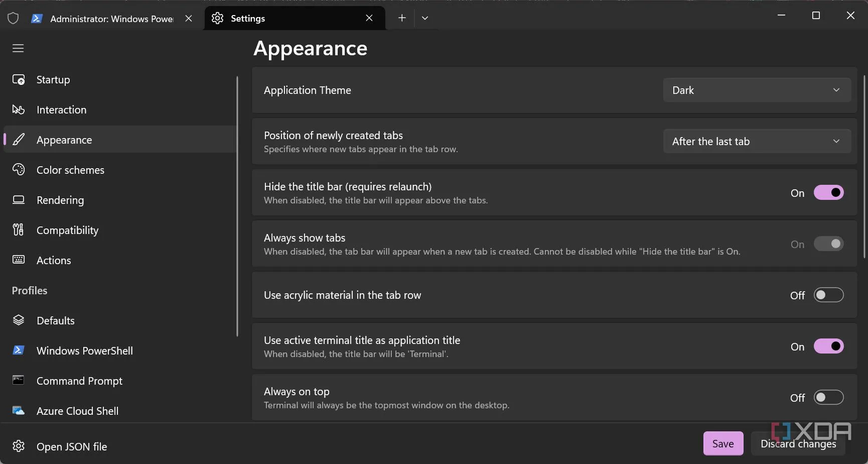Click the Rendering monitor icon

(x=19, y=200)
